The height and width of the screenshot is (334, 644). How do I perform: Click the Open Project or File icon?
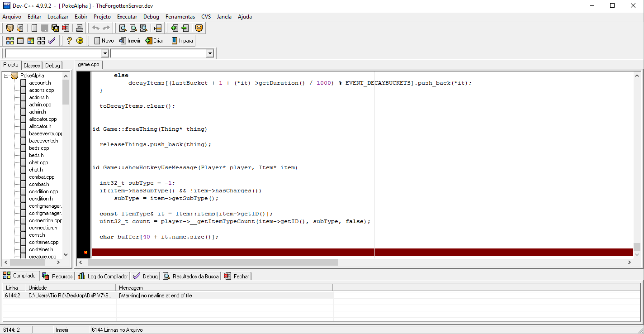[19, 28]
